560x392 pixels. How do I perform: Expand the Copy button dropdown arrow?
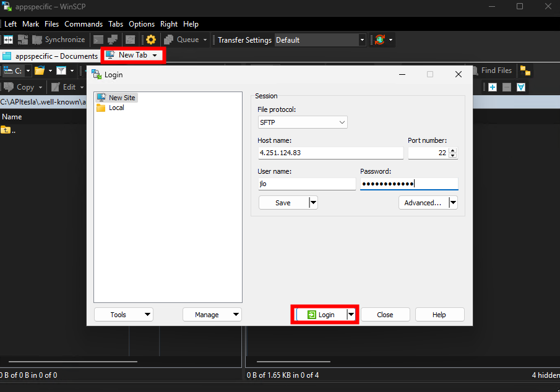[40, 87]
